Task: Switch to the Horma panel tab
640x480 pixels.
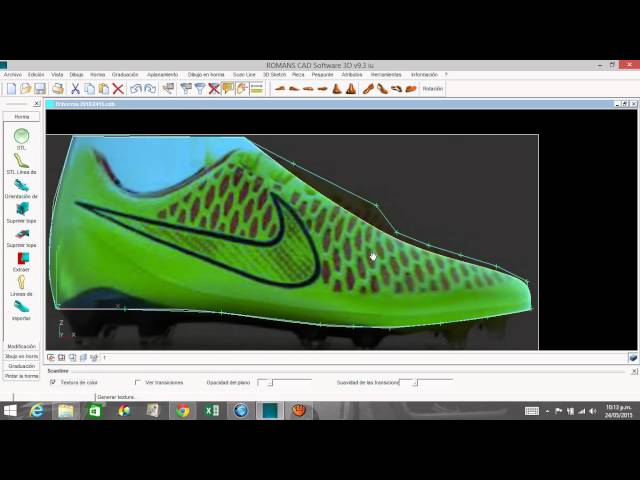Action: pyautogui.click(x=22, y=117)
